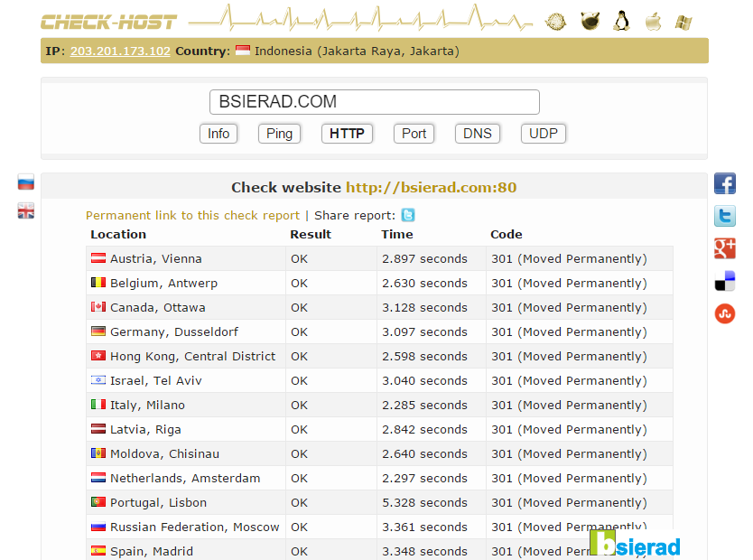Image resolution: width=753 pixels, height=560 pixels.
Task: Click the Netherlands flag in the table
Action: coord(98,478)
